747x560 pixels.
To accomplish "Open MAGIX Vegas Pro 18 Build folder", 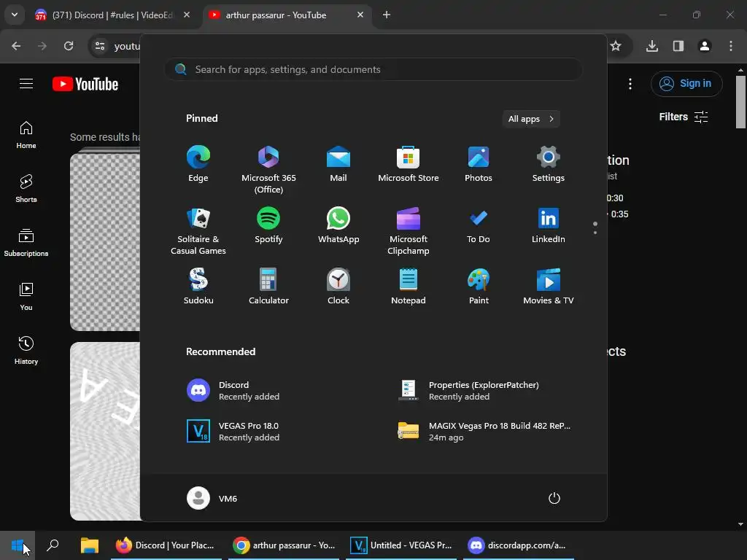I will 486,432.
